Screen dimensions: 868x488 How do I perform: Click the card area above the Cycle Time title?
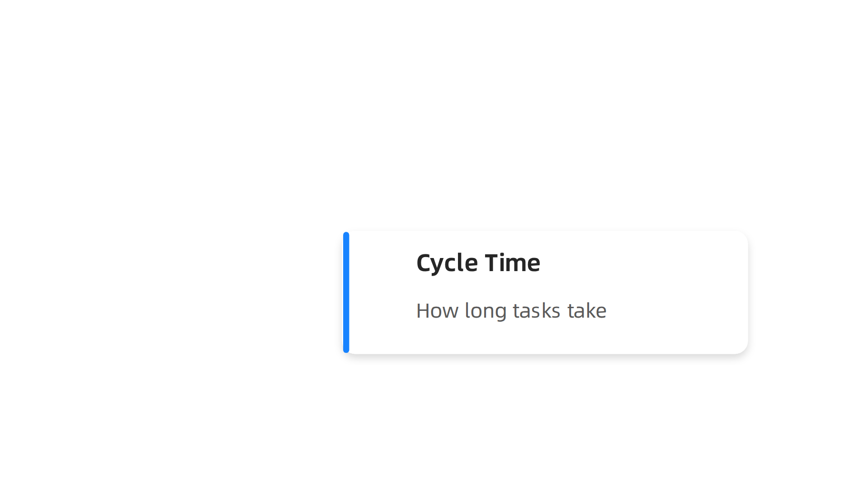point(478,241)
